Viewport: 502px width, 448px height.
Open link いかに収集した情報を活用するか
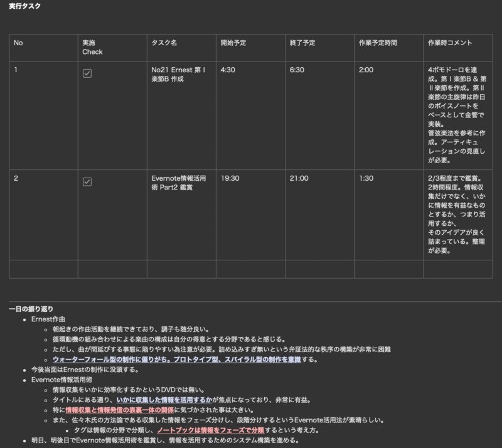[164, 400]
